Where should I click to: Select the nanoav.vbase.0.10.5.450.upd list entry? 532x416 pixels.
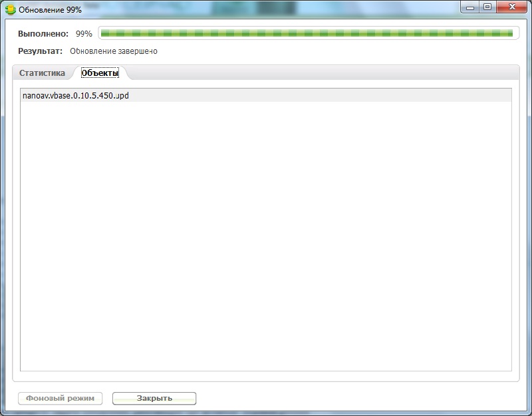pos(75,96)
